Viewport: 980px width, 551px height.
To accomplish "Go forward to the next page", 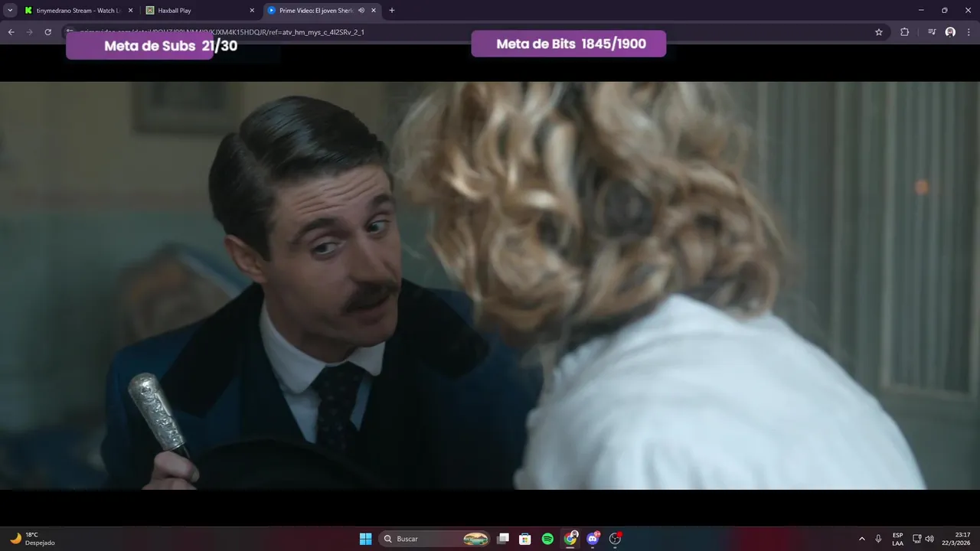I will [x=30, y=32].
